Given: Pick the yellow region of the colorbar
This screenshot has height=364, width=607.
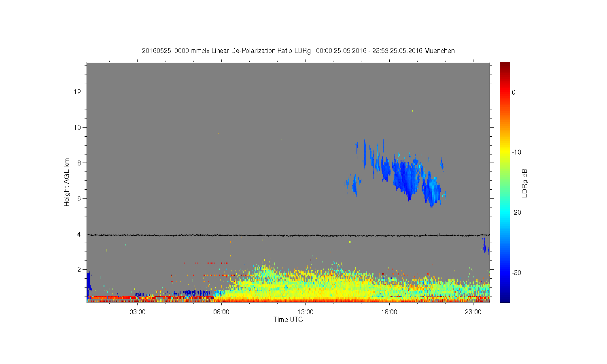Looking at the screenshot, I should point(505,152).
